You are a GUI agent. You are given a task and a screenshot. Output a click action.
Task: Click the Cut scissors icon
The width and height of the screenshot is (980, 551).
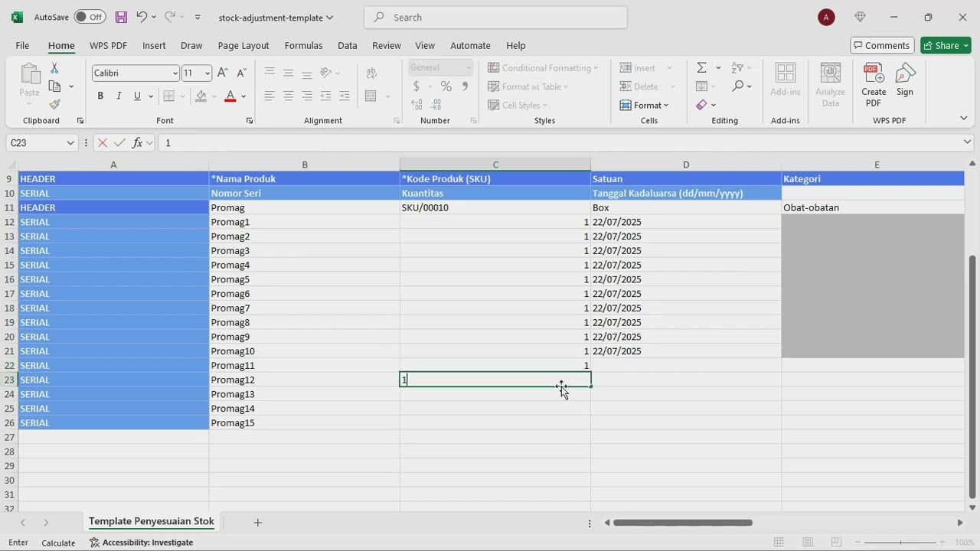pos(54,69)
